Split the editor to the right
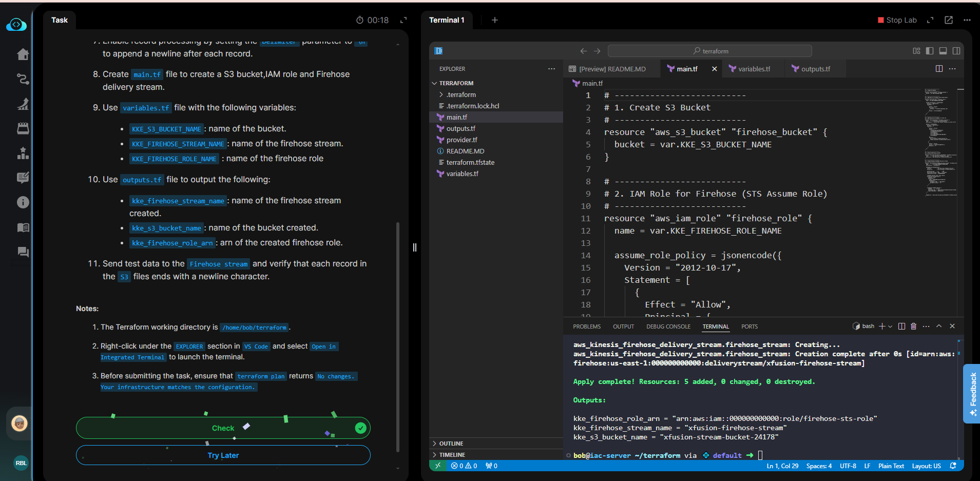 [x=939, y=69]
